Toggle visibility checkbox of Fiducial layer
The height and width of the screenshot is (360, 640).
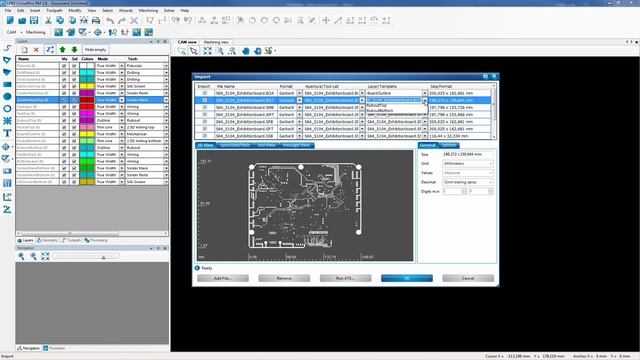click(64, 66)
